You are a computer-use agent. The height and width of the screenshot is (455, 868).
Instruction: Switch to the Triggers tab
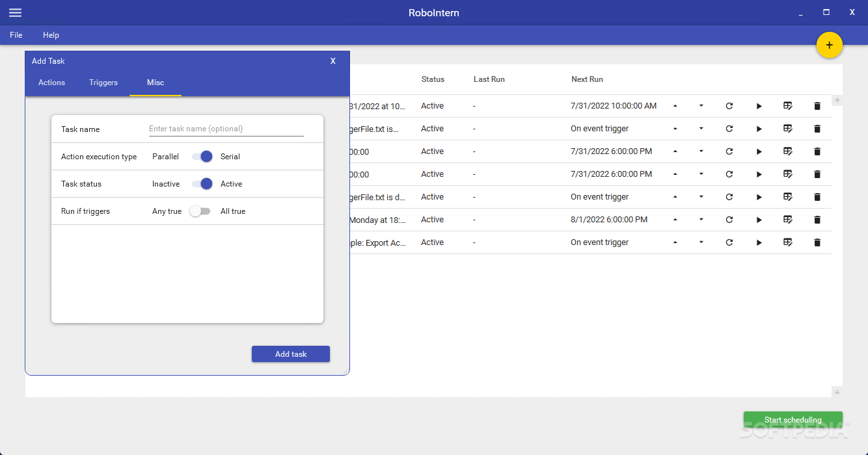pyautogui.click(x=103, y=83)
